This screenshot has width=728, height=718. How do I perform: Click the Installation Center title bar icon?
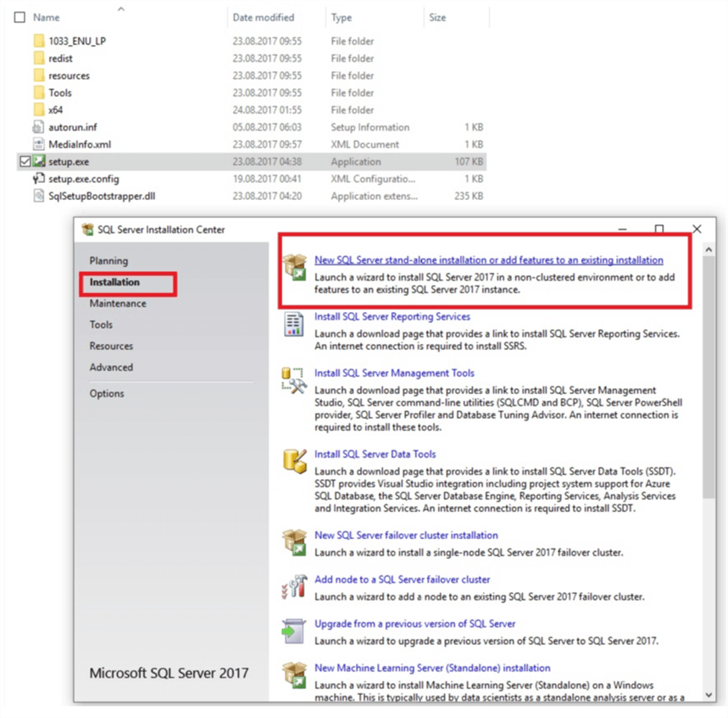[x=86, y=230]
